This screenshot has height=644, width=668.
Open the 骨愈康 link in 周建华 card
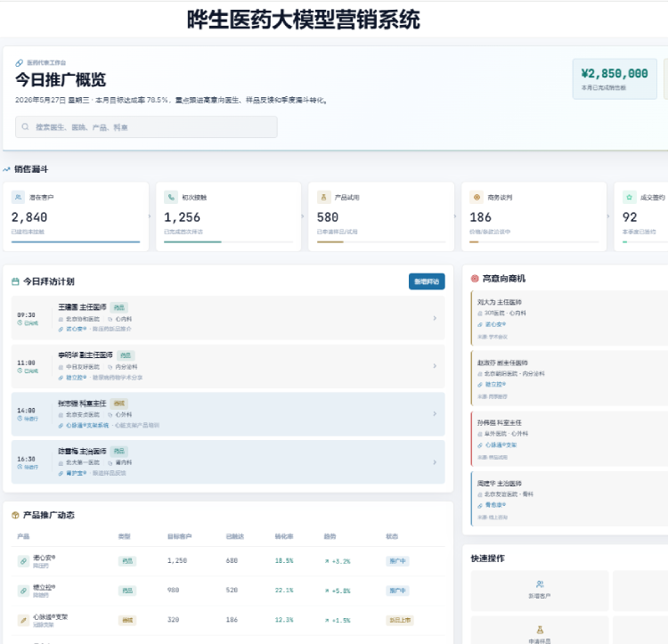495,505
